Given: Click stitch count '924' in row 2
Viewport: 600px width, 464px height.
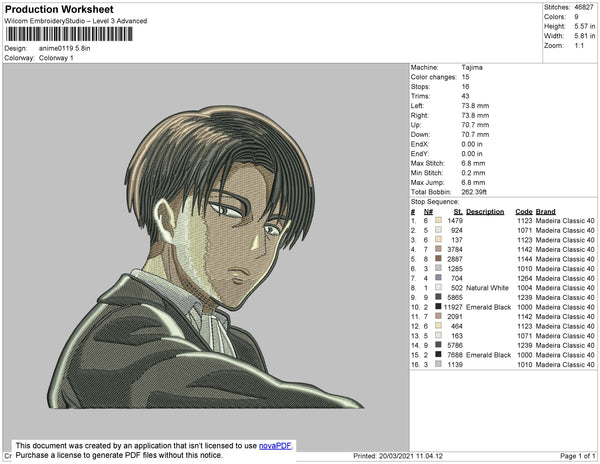Looking at the screenshot, I should (457, 230).
